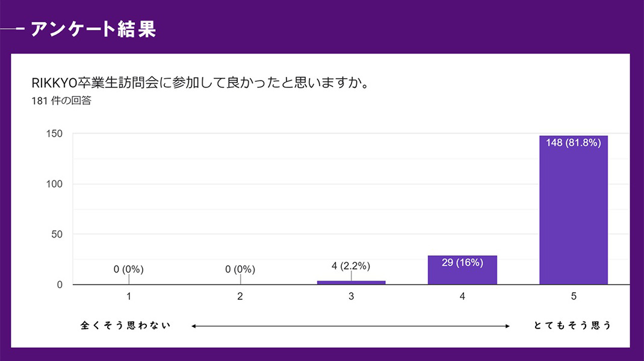The width and height of the screenshot is (644, 361).
Task: Click the y-axis value 150
Action: [x=55, y=134]
